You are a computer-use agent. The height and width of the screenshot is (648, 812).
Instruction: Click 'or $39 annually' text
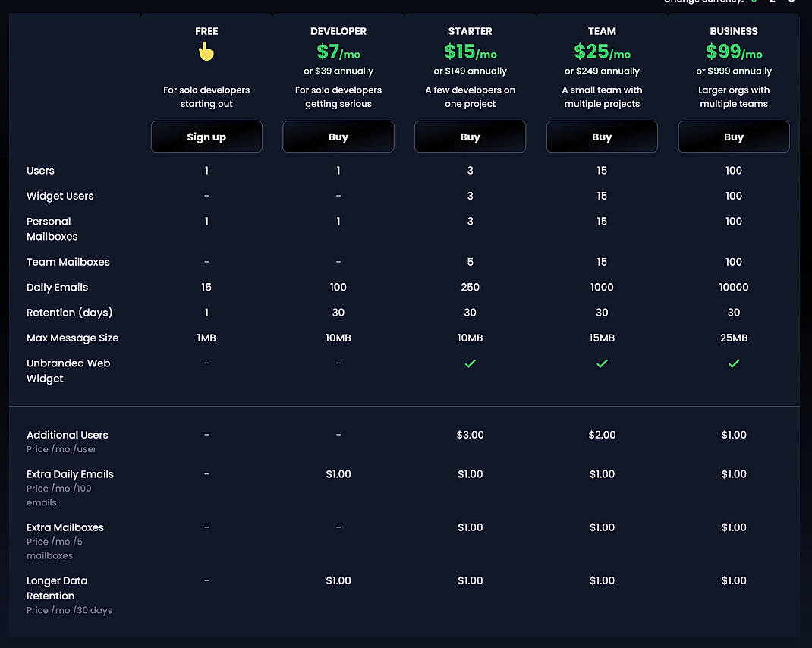click(338, 71)
